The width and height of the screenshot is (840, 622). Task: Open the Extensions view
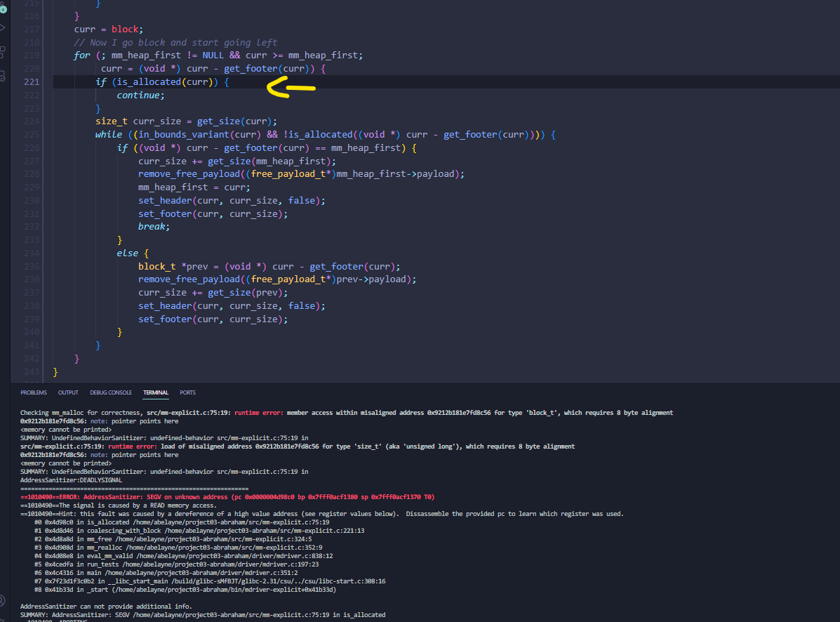(x=2, y=52)
